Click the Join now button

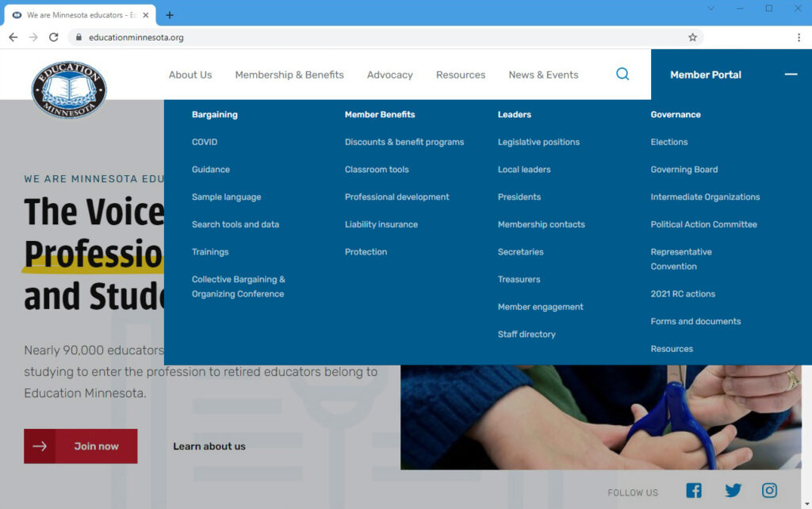(x=81, y=446)
